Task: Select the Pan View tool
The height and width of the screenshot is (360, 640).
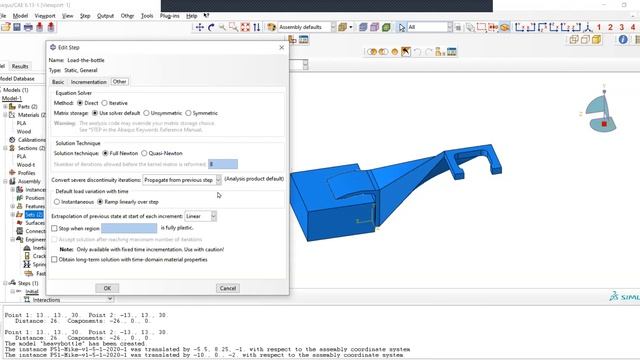Action: pyautogui.click(x=200, y=27)
